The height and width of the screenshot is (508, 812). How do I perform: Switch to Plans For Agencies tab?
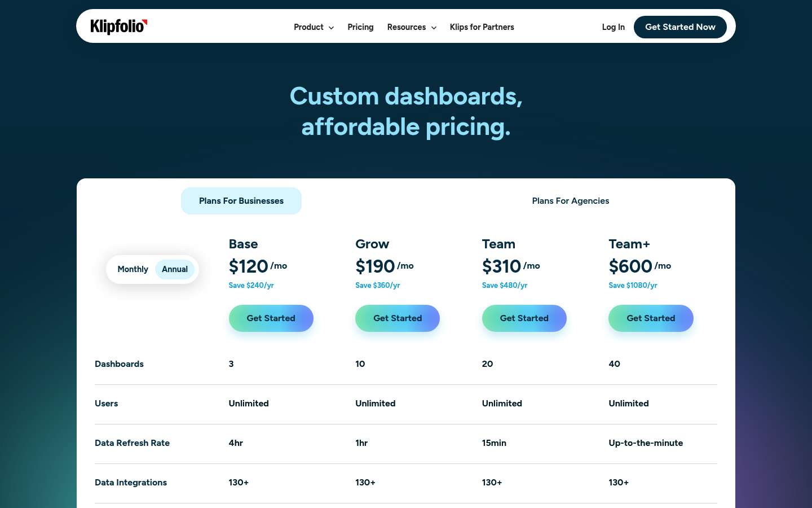tap(571, 201)
